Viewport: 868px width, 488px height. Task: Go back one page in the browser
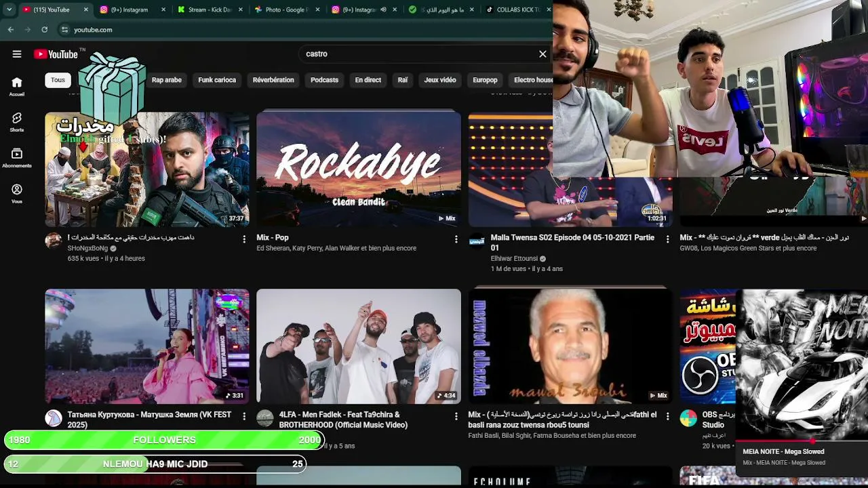click(11, 30)
